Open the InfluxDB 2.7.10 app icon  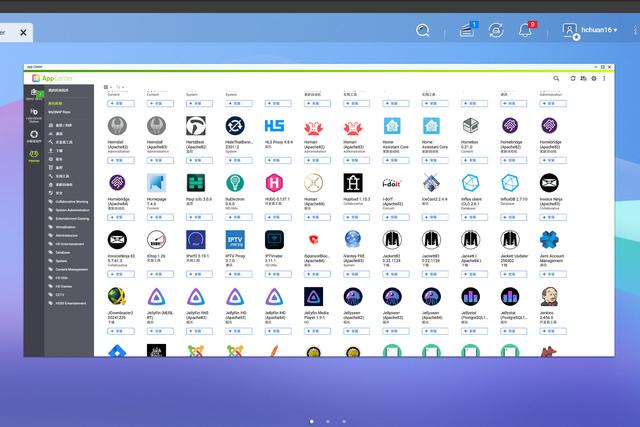pos(510,183)
